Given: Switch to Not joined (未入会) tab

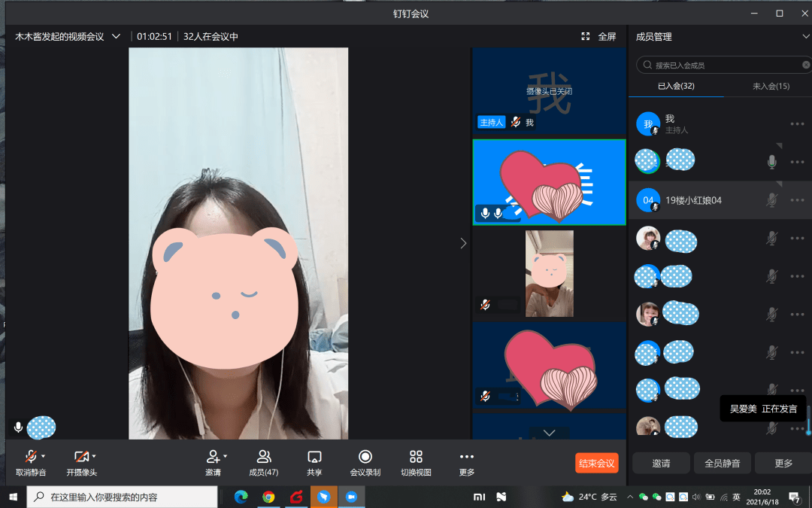Looking at the screenshot, I should pos(771,86).
